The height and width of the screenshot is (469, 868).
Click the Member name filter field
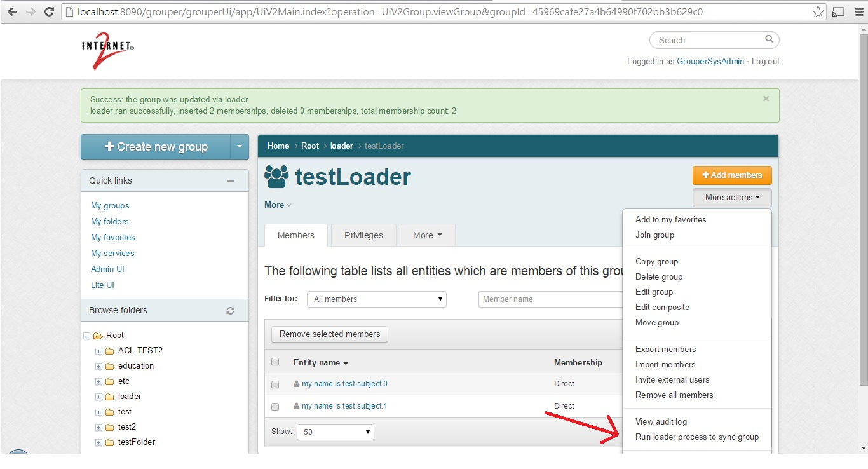tap(550, 299)
